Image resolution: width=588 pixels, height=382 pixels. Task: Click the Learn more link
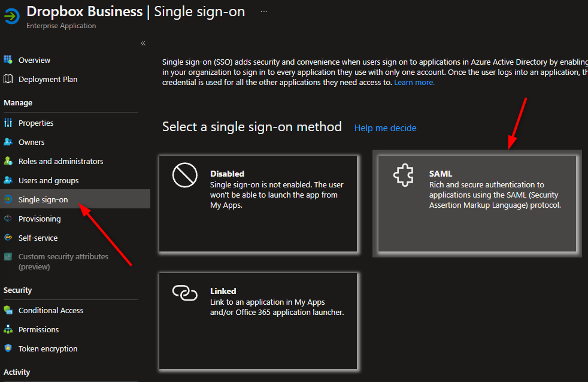414,83
